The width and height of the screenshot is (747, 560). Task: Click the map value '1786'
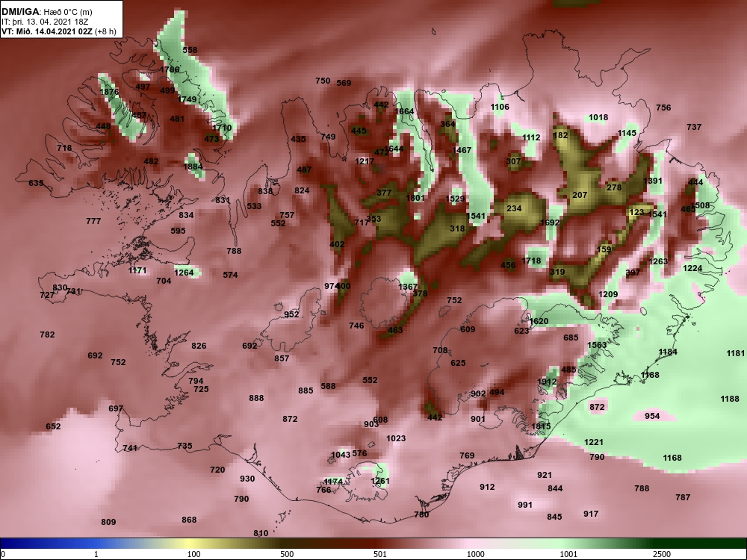click(x=170, y=69)
